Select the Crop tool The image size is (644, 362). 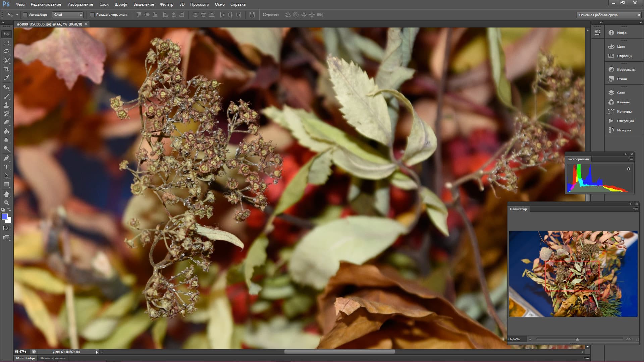click(x=6, y=69)
